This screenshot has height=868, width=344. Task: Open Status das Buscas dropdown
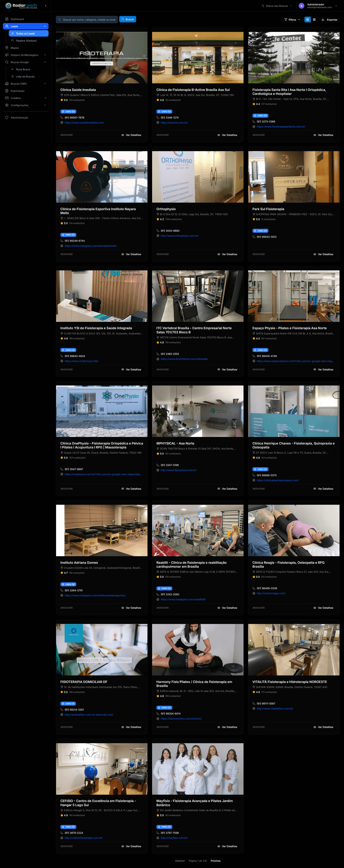(x=277, y=6)
